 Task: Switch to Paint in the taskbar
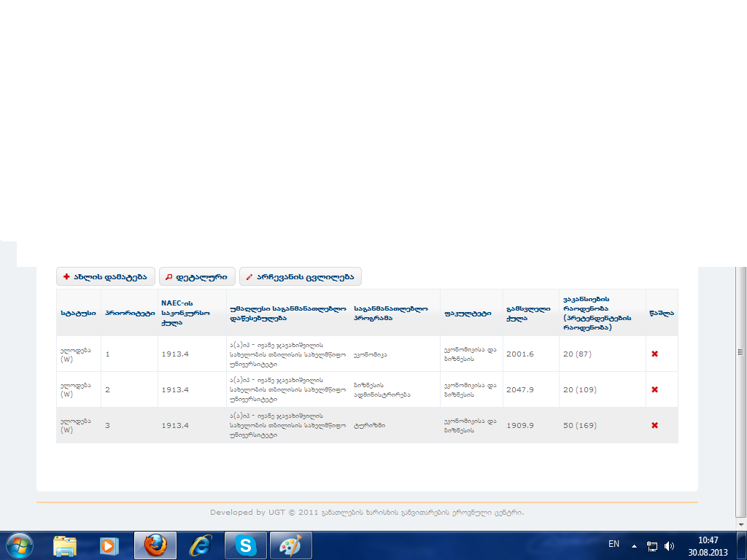(290, 545)
